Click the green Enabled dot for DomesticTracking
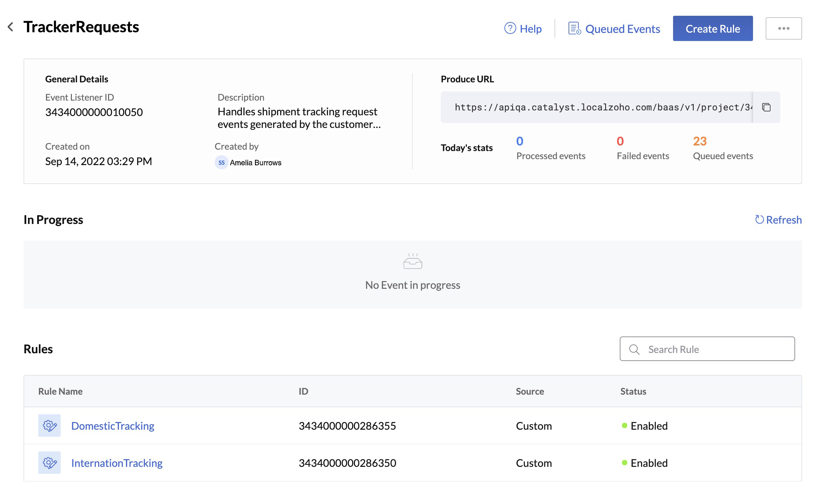This screenshot has width=813, height=504. click(625, 425)
